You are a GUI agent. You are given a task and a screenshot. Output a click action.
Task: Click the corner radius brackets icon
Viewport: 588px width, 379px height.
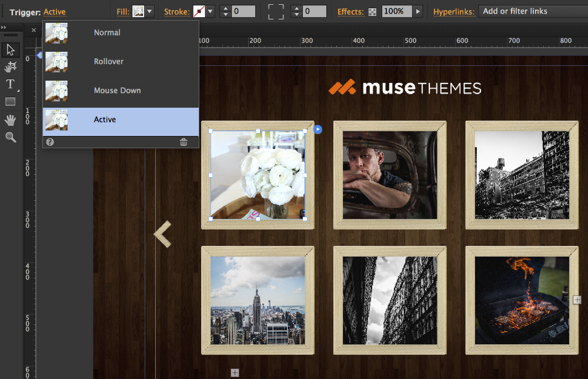pos(275,11)
